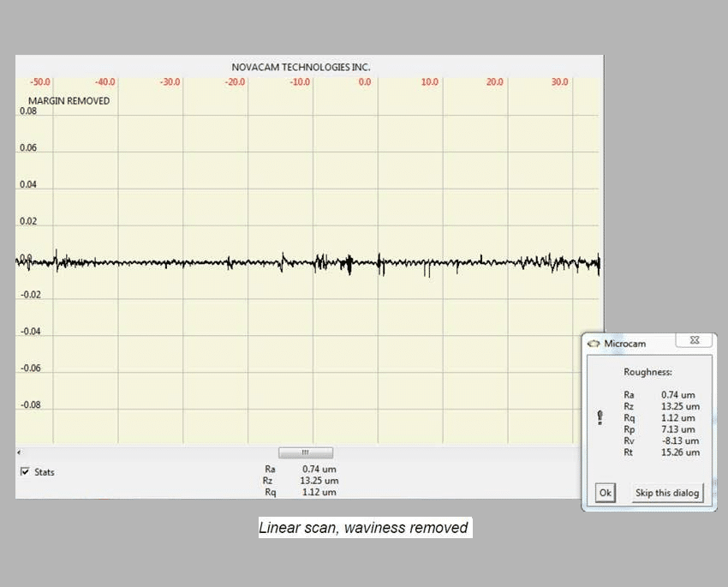Click the Microcam title bar icon
The width and height of the screenshot is (728, 587).
point(594,344)
